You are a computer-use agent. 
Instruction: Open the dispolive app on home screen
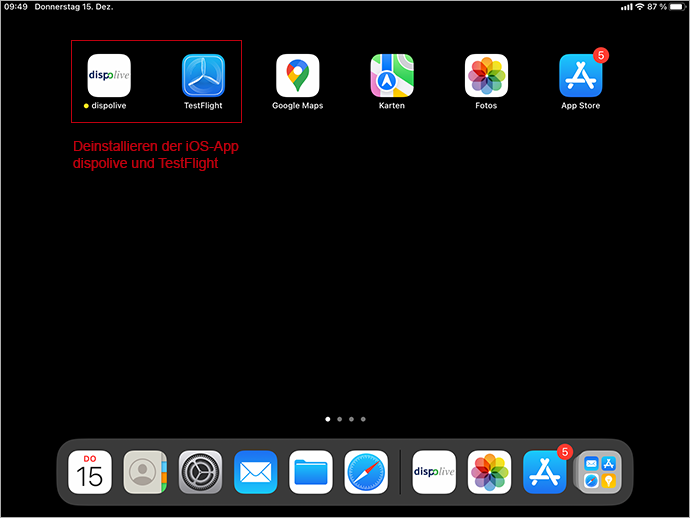109,75
